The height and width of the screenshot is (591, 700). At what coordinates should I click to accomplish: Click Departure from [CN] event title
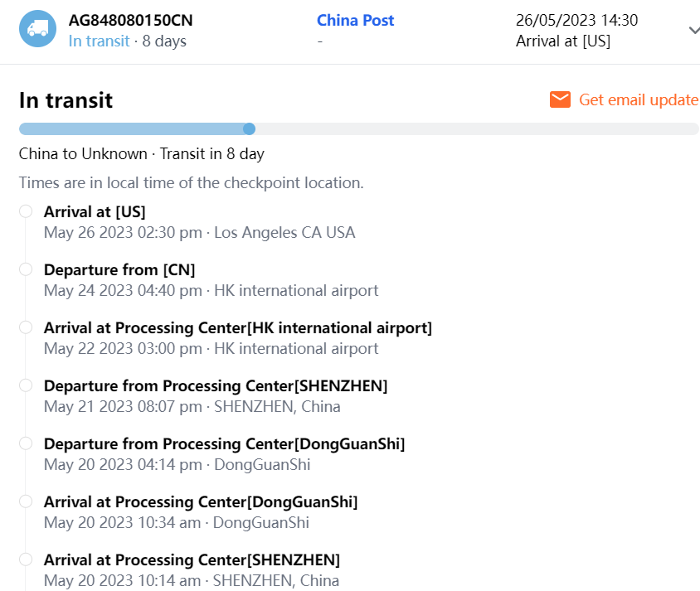pyautogui.click(x=119, y=269)
